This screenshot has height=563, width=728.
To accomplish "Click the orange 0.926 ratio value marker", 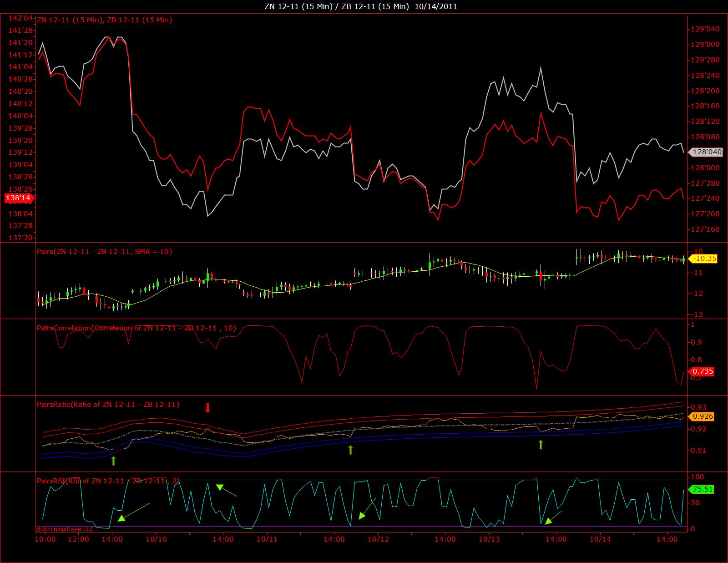I will (701, 416).
